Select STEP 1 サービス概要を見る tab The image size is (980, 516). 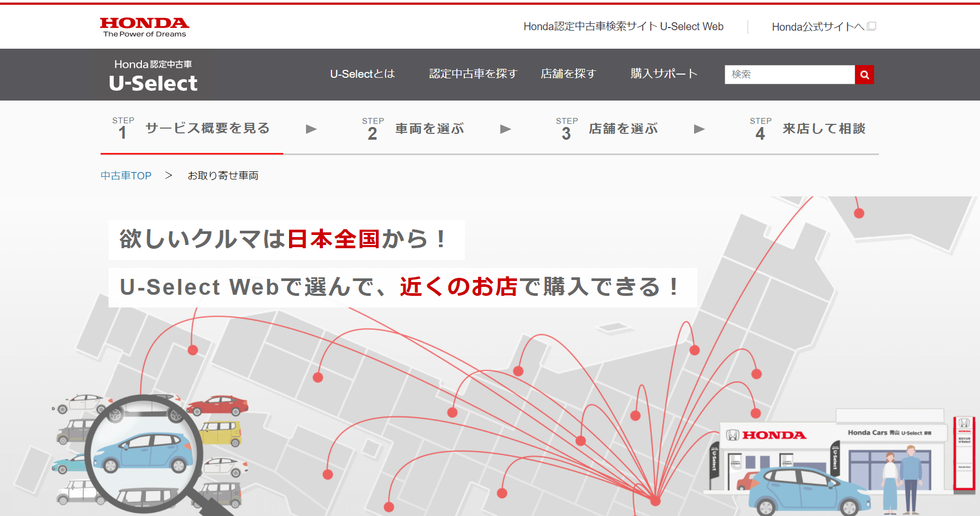(192, 129)
